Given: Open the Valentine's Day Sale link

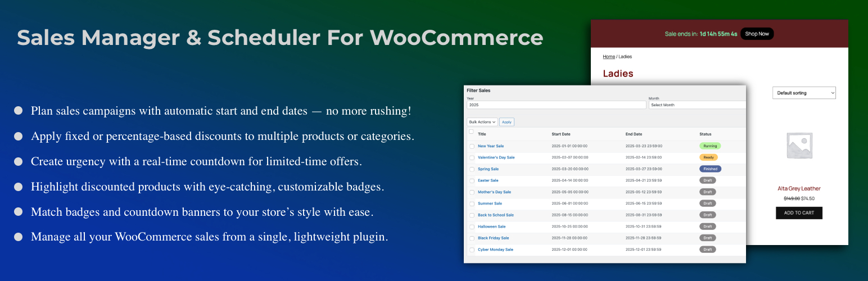Looking at the screenshot, I should (496, 157).
